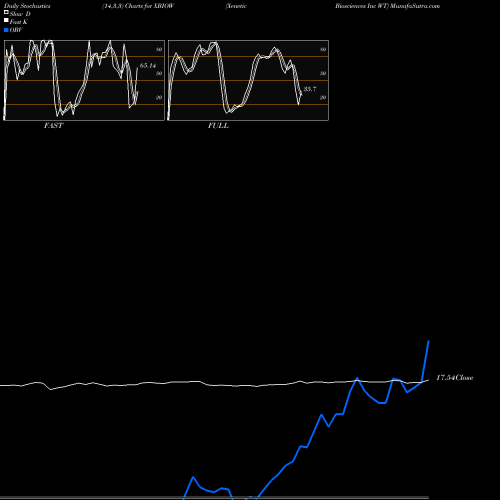Click the 65.14 value in FAST chart

click(x=148, y=66)
